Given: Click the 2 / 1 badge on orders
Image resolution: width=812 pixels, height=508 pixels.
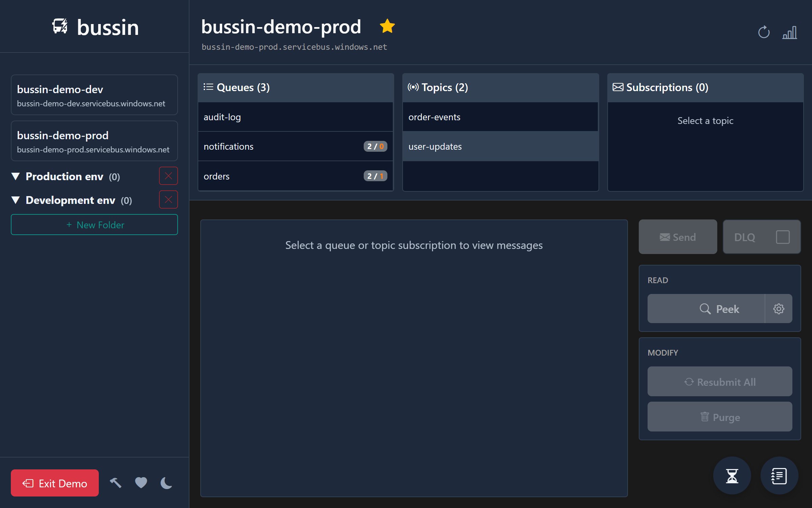Looking at the screenshot, I should coord(375,176).
